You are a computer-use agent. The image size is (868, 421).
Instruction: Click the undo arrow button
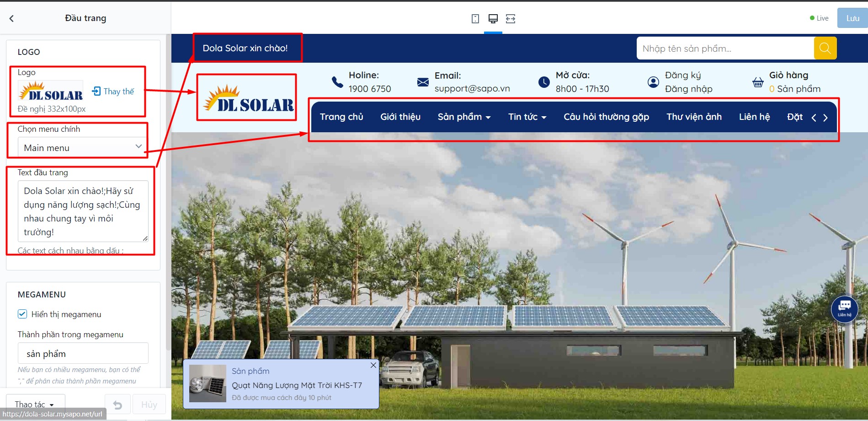click(x=117, y=405)
